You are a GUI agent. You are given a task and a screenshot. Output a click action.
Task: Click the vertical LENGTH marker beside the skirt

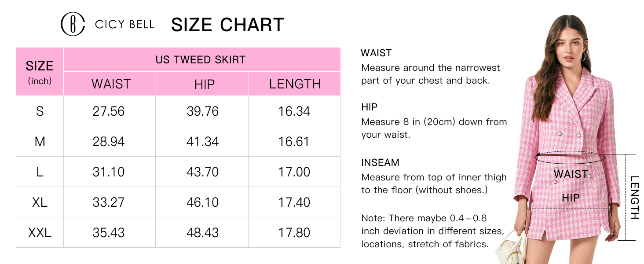634,198
